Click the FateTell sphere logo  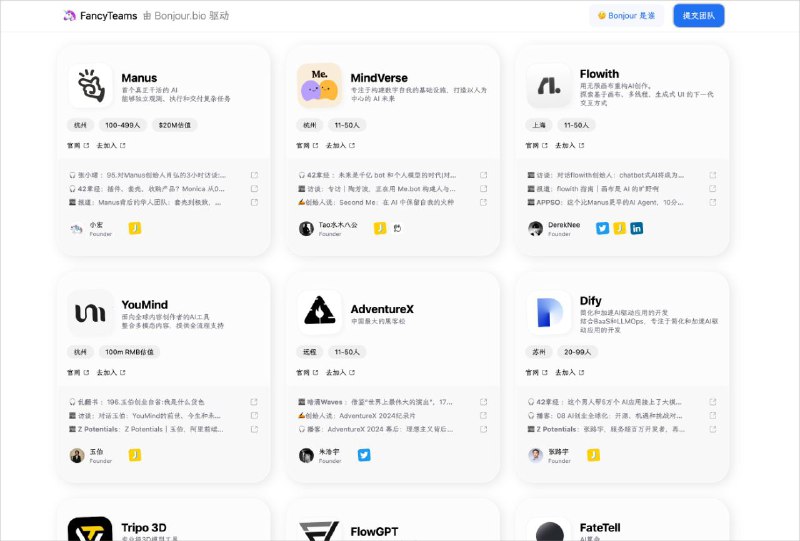548,531
